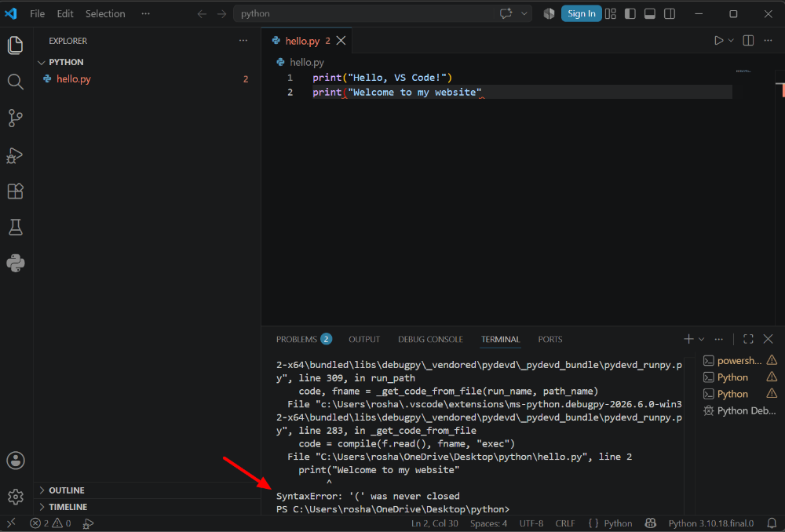The image size is (785, 532).
Task: Switch to the TERMINAL tab
Action: pyautogui.click(x=500, y=339)
